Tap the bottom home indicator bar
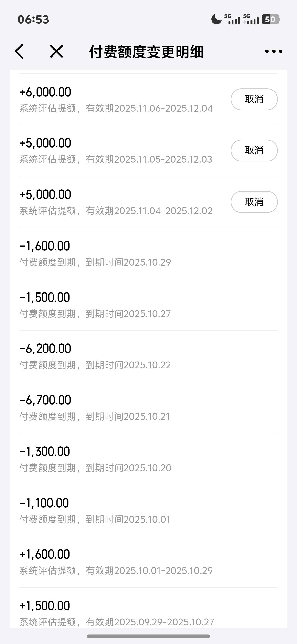Viewport: 297px width, 644px height. coord(148,636)
